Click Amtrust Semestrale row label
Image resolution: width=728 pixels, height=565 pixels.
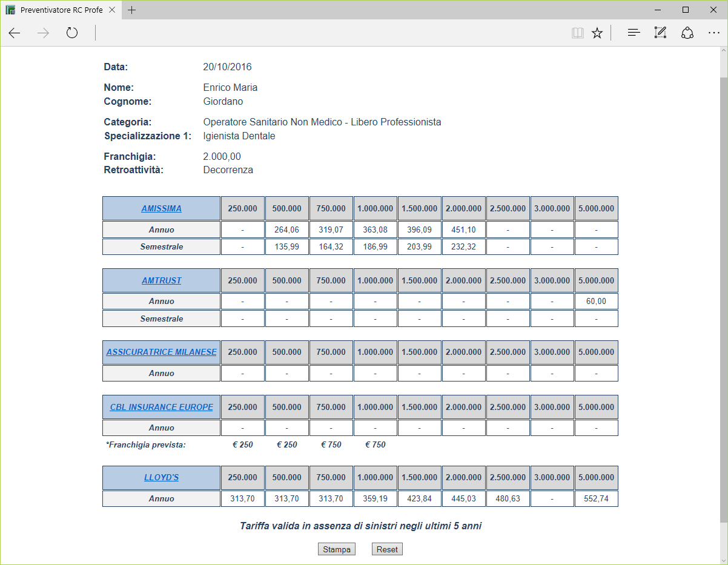point(162,319)
